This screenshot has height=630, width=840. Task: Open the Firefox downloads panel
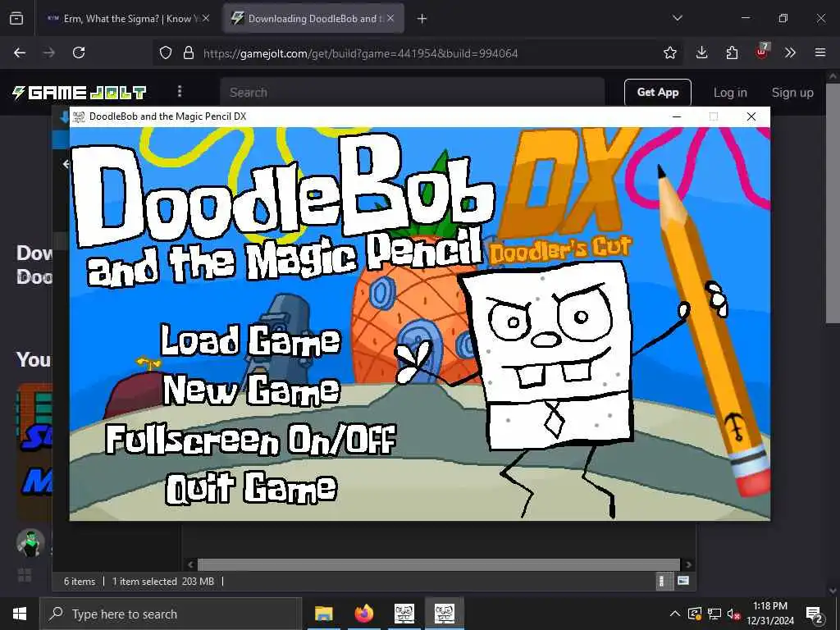coord(701,52)
